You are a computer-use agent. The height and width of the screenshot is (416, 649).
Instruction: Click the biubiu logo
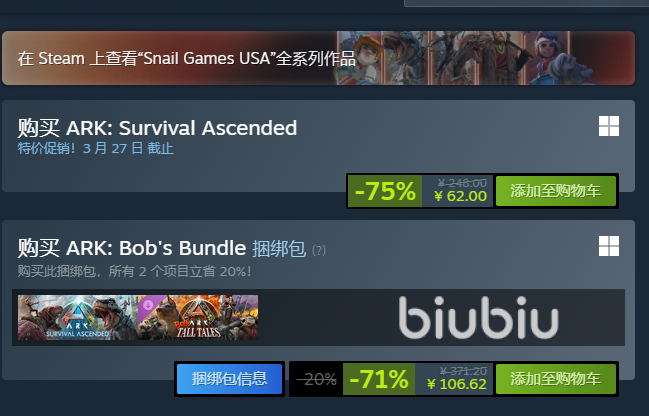click(478, 317)
